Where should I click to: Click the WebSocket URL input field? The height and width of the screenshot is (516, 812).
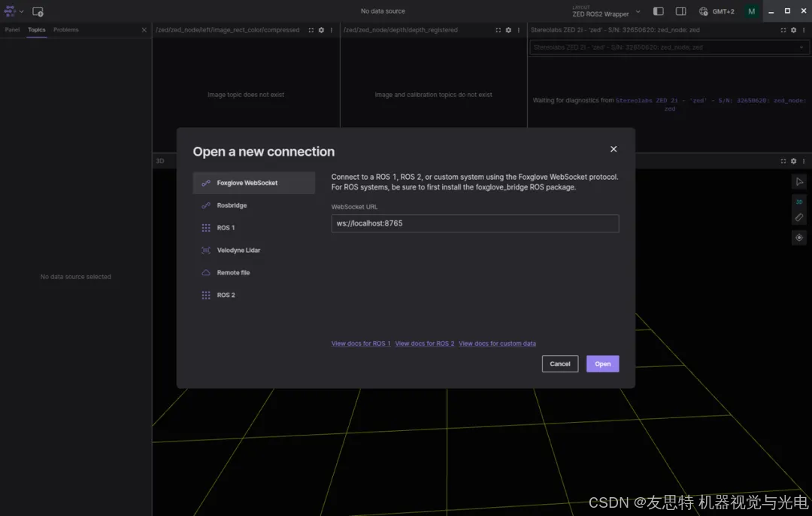(x=475, y=223)
